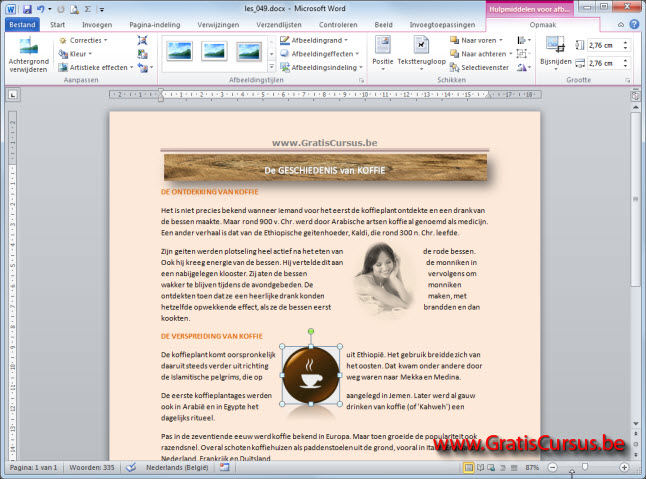
Task: Switch to the Invoegtoepassingen tab
Action: 442,25
